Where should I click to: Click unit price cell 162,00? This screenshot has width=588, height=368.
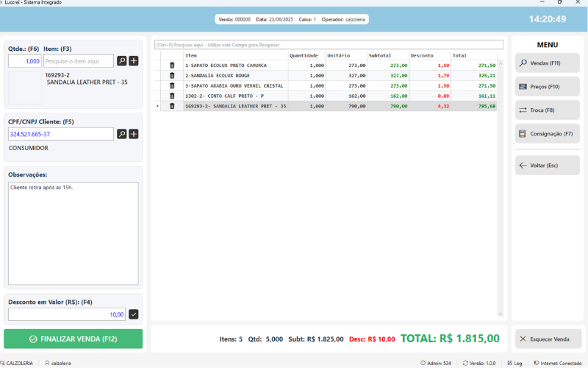pos(346,96)
